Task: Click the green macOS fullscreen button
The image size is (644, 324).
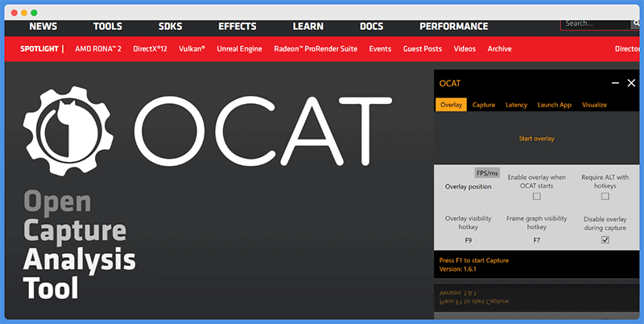Action: tap(34, 13)
